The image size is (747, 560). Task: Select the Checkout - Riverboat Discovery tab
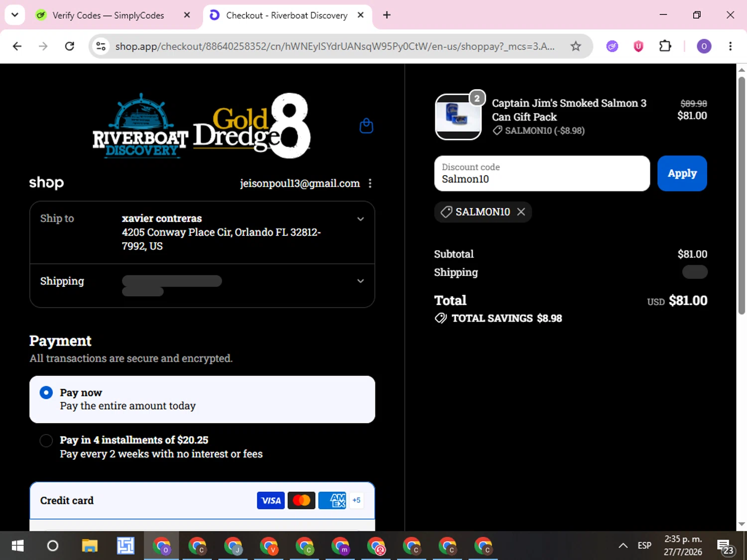tap(287, 15)
